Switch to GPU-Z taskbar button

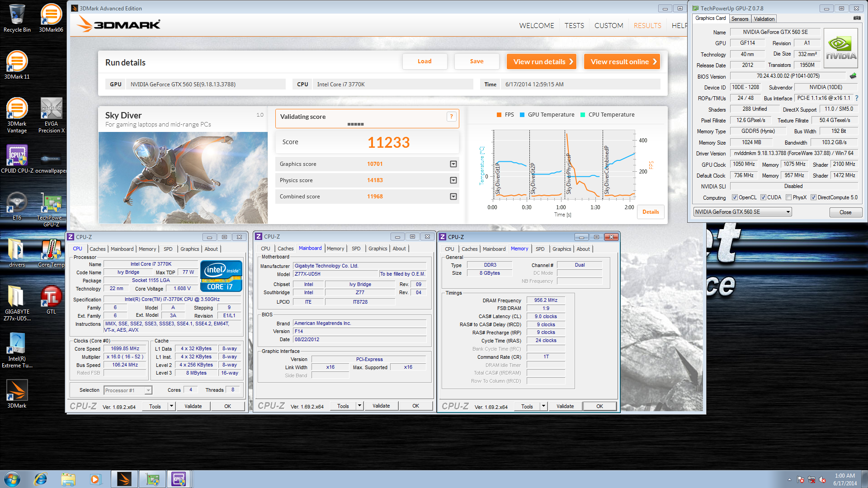152,479
